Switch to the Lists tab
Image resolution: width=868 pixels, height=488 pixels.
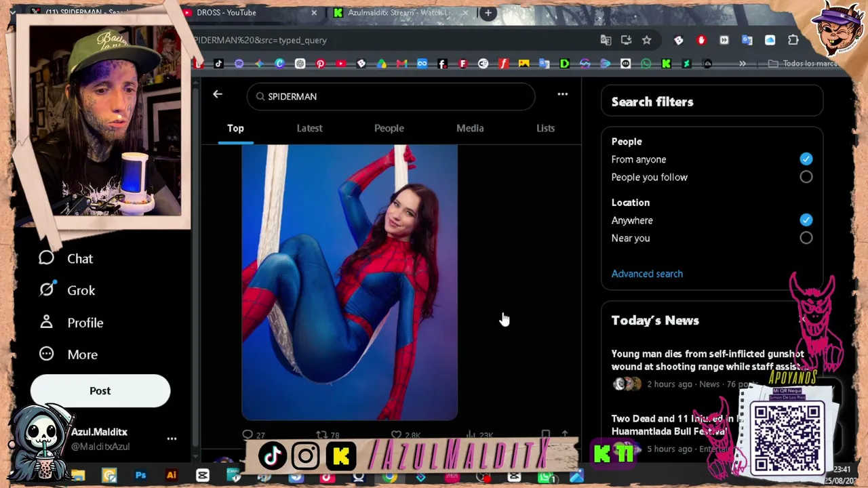point(545,128)
